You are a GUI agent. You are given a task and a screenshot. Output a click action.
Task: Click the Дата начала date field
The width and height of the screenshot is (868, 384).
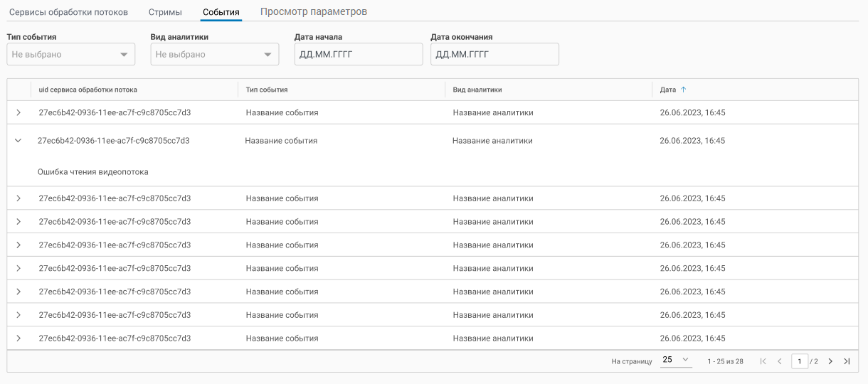[x=358, y=55]
